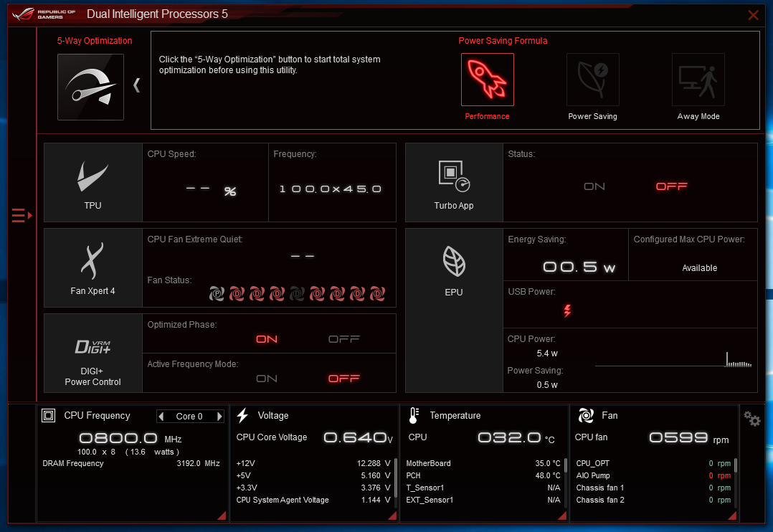Open the Turbo App panel
This screenshot has width=773, height=532.
[453, 182]
